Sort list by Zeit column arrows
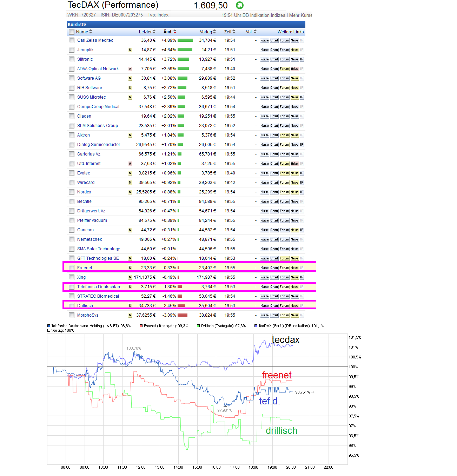Image resolution: width=457 pixels, height=476 pixels. click(x=234, y=32)
